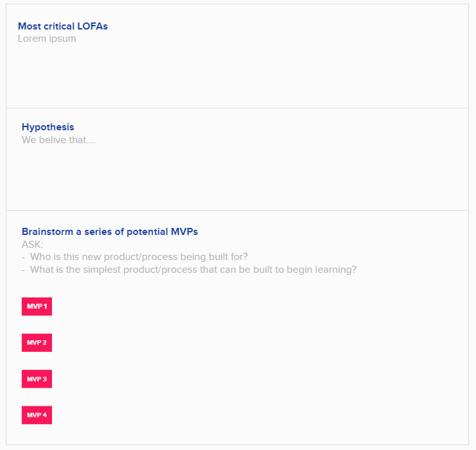
Task: Click the MVP 1 red label
Action: point(37,306)
